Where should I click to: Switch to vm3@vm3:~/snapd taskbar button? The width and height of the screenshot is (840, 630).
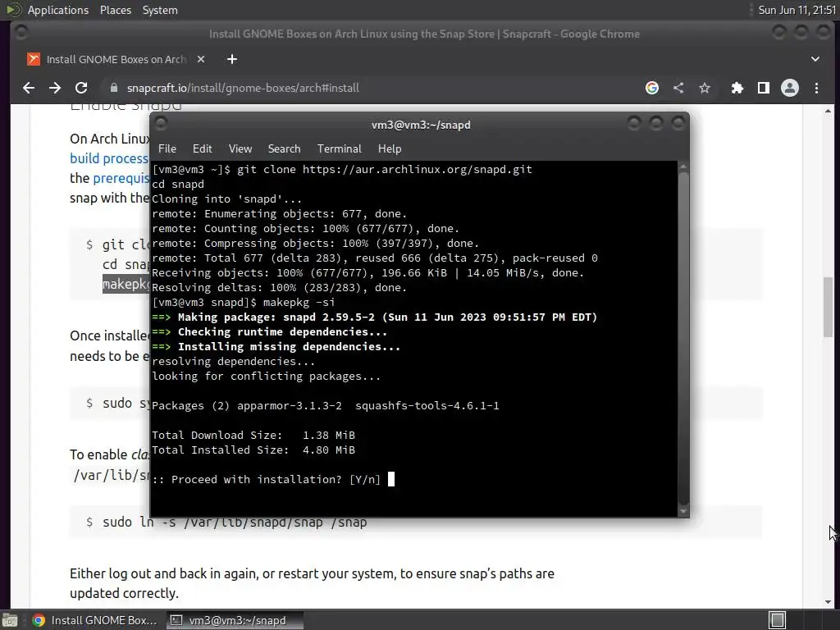coord(235,620)
